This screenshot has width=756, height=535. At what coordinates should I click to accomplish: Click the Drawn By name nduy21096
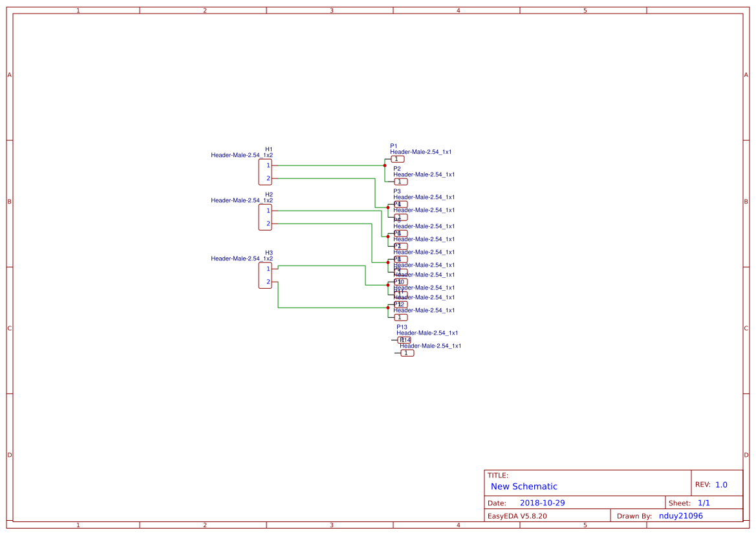[x=680, y=516]
